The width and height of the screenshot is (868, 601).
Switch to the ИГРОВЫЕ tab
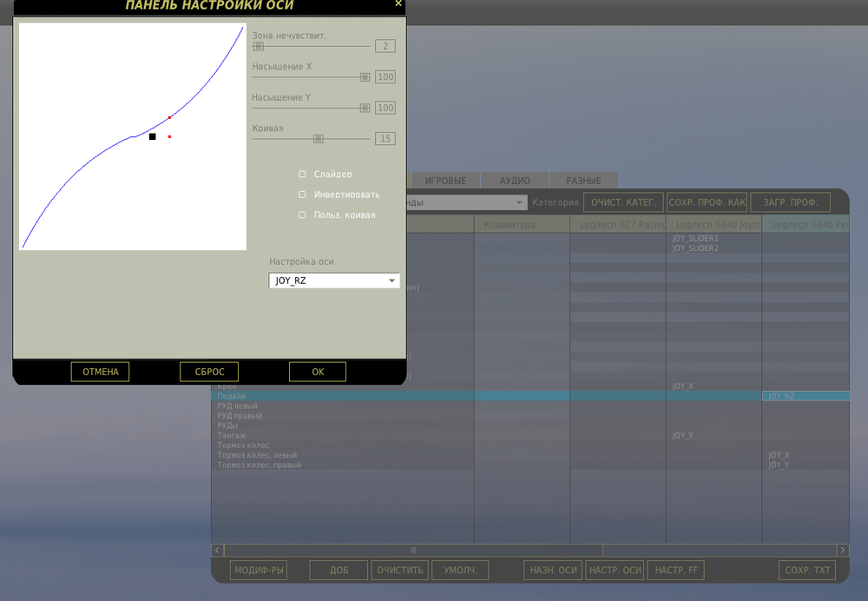tap(445, 181)
